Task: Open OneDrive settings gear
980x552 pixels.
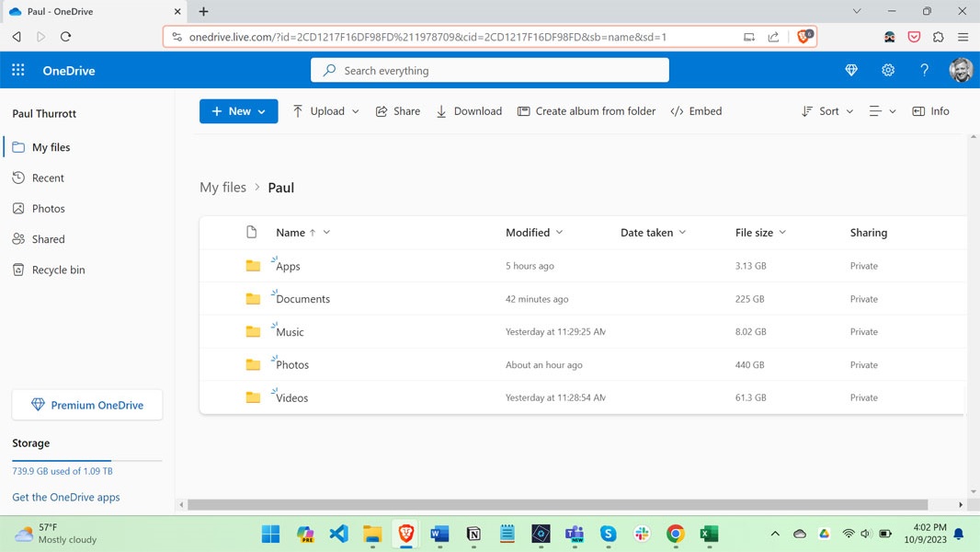Action: click(x=888, y=70)
